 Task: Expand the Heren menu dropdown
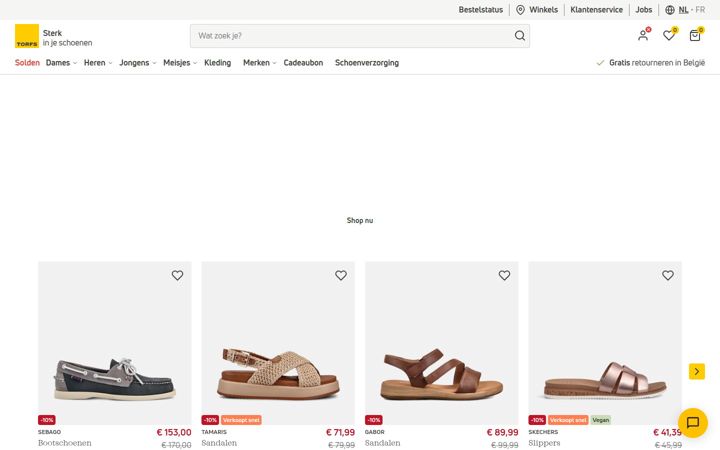point(98,63)
